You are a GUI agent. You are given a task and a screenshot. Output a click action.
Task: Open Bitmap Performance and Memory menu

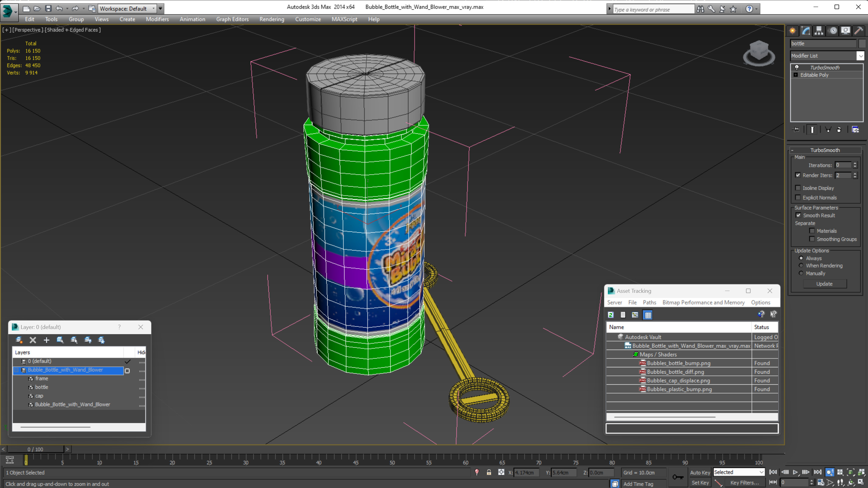[704, 303]
